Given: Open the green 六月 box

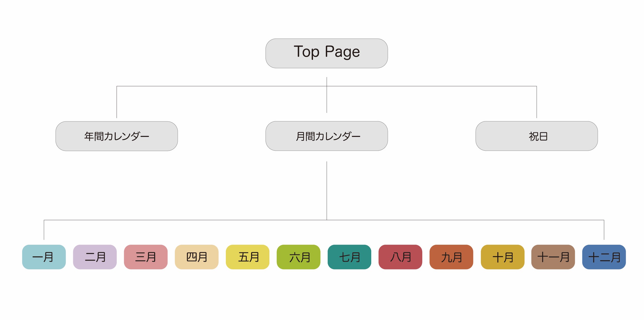Looking at the screenshot, I should (x=298, y=257).
